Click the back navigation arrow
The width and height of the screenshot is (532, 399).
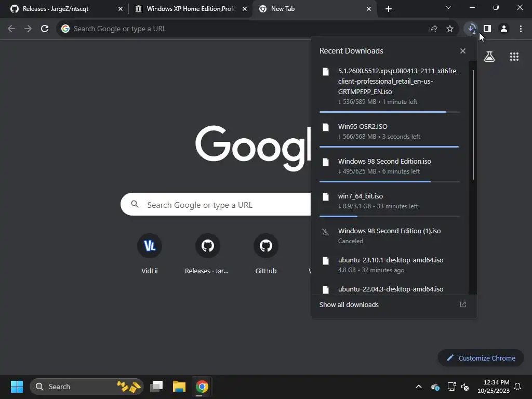click(x=11, y=29)
